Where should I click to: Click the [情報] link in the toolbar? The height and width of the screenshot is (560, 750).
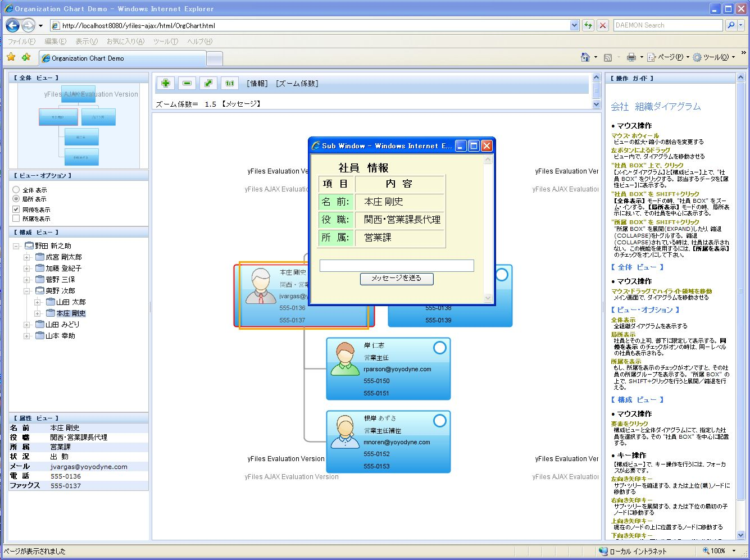tap(257, 84)
